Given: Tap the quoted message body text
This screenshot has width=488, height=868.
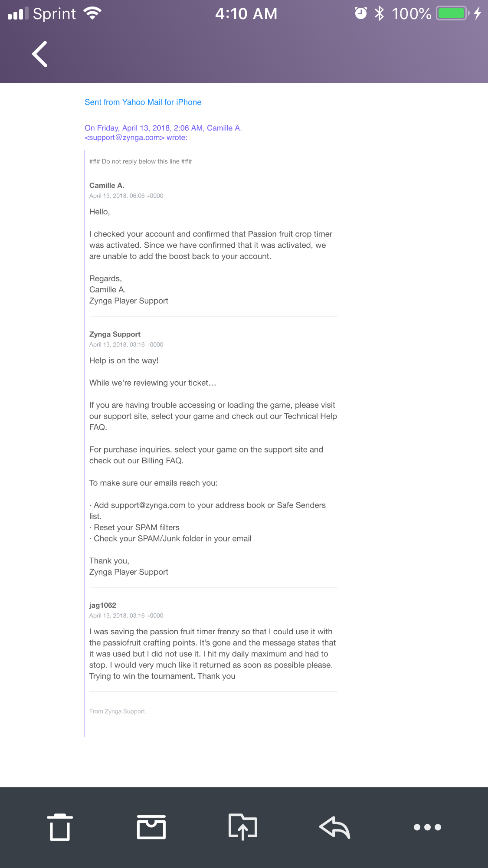Looking at the screenshot, I should click(210, 245).
